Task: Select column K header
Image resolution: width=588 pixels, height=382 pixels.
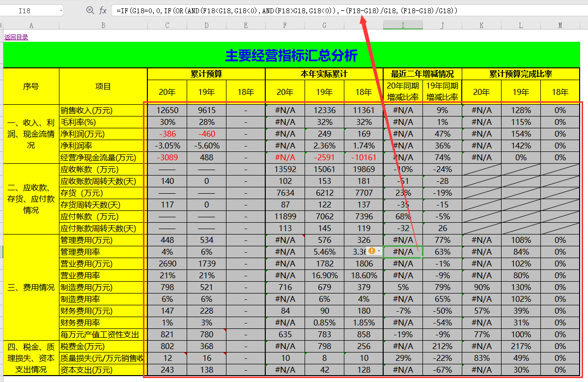Action: (481, 26)
